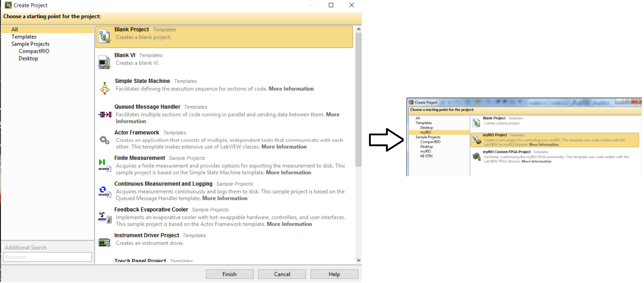This screenshot has width=644, height=283.
Task: Click the Queued Message Handler icon
Action: (105, 114)
